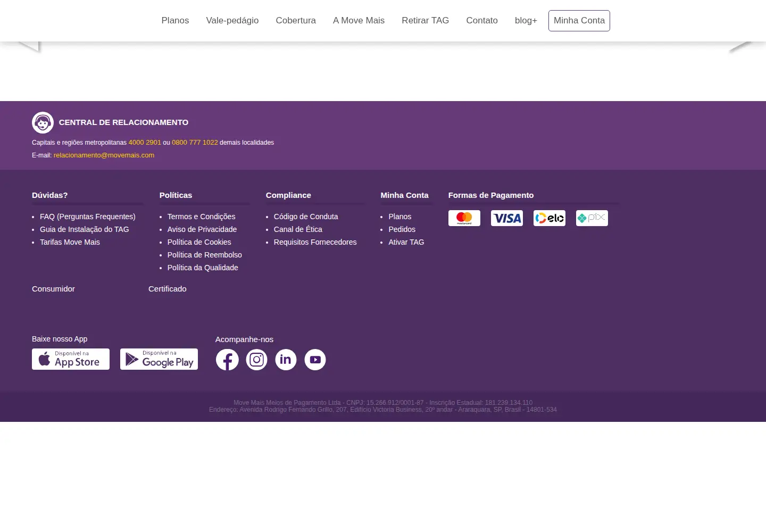Image resolution: width=766 pixels, height=532 pixels.
Task: Click the Minha Conta button in header
Action: pyautogui.click(x=579, y=21)
